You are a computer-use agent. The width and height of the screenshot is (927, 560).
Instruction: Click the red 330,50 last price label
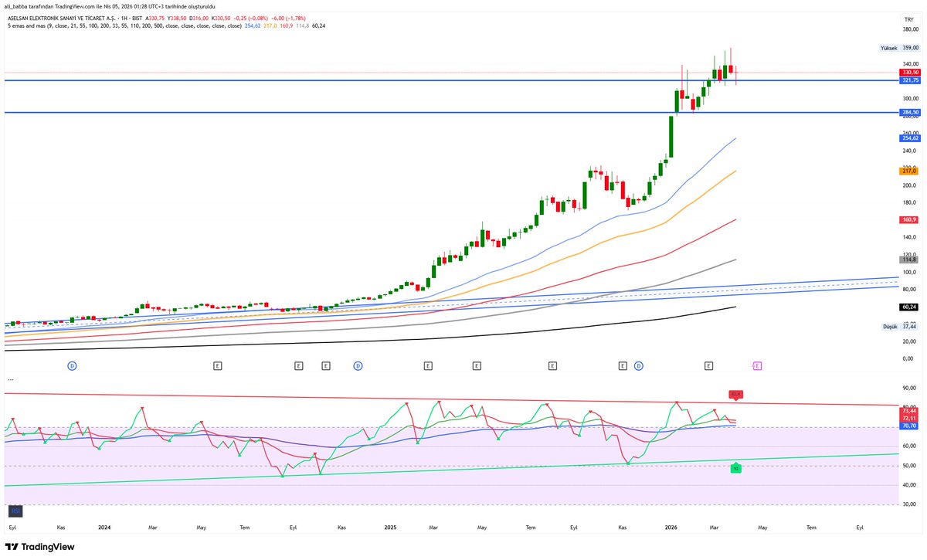pos(909,72)
